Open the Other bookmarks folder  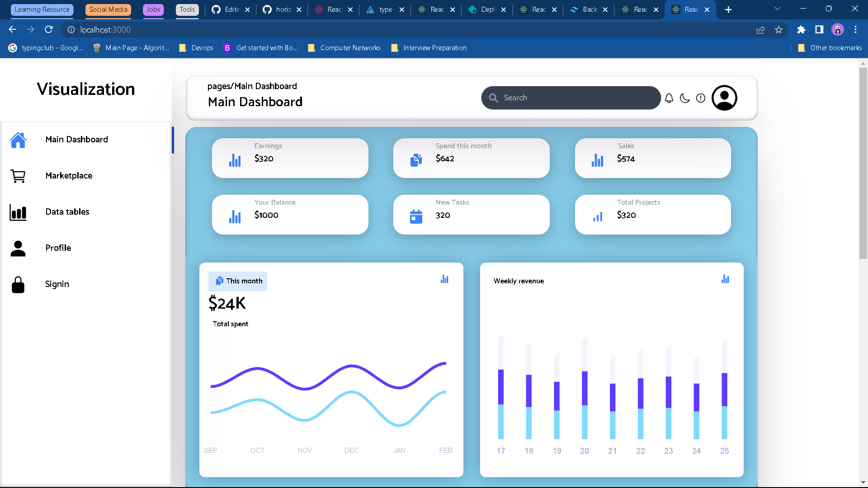click(x=830, y=48)
